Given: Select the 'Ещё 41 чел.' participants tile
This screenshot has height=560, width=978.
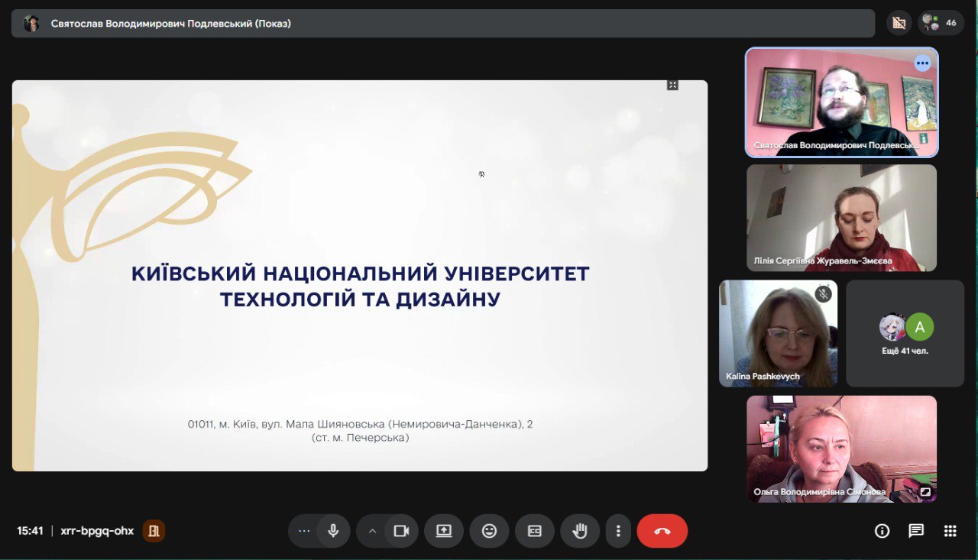Looking at the screenshot, I should [905, 334].
